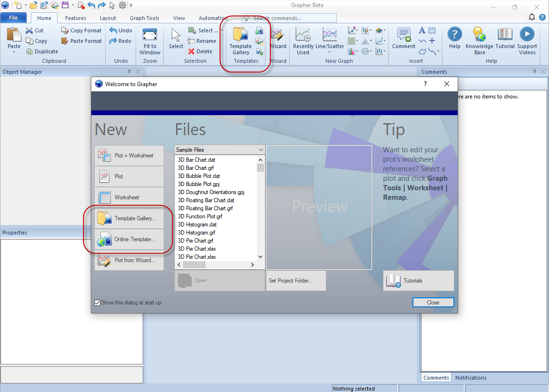The height and width of the screenshot is (392, 549).
Task: Open the Line/Scatter plot dropdown
Action: click(329, 52)
